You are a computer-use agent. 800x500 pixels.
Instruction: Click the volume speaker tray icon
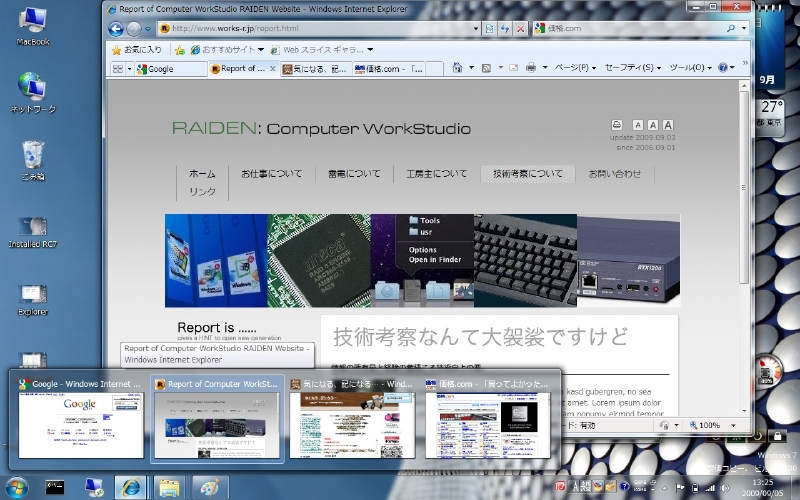click(x=724, y=488)
